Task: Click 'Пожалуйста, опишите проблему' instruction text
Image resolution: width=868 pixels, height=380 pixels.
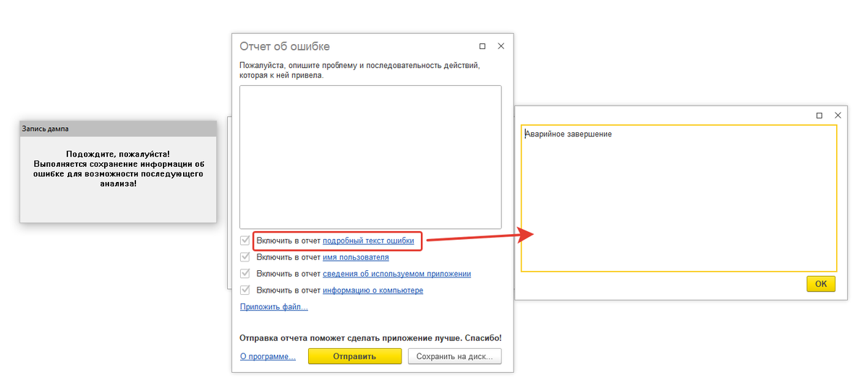Action: point(359,70)
